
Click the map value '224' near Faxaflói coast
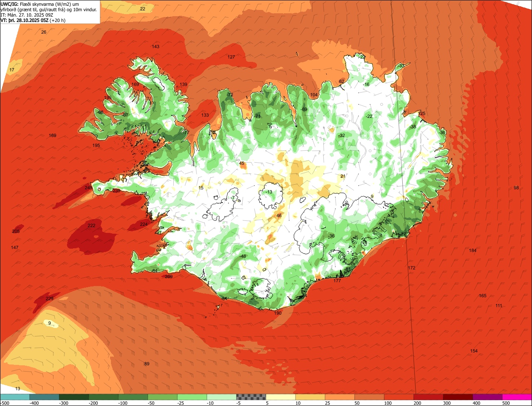click(143, 224)
